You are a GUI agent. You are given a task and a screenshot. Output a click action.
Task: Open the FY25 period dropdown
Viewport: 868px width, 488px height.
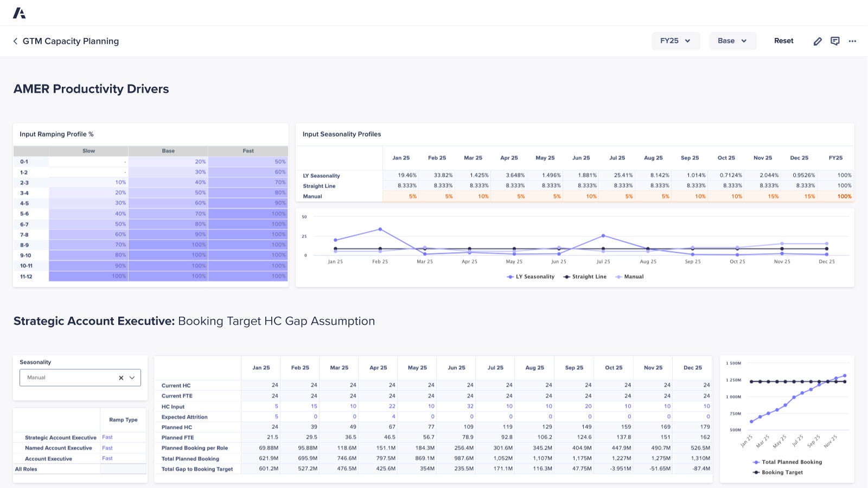[x=675, y=41]
